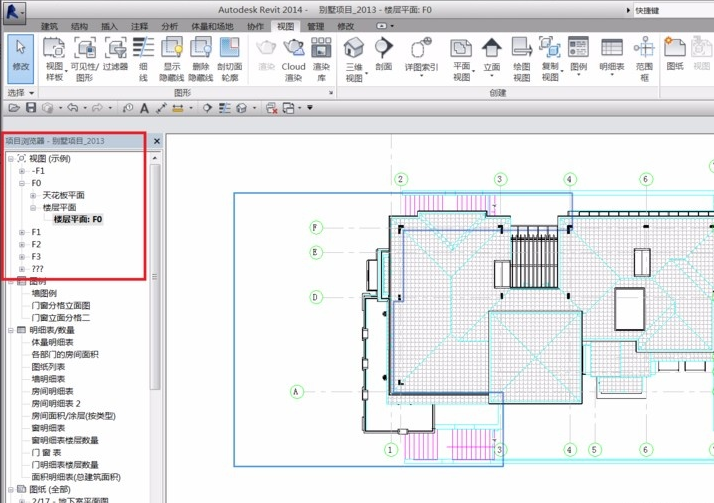Switch to the 体量和场地 ribbon tab
Screen dimensions: 714x503
tap(212, 26)
